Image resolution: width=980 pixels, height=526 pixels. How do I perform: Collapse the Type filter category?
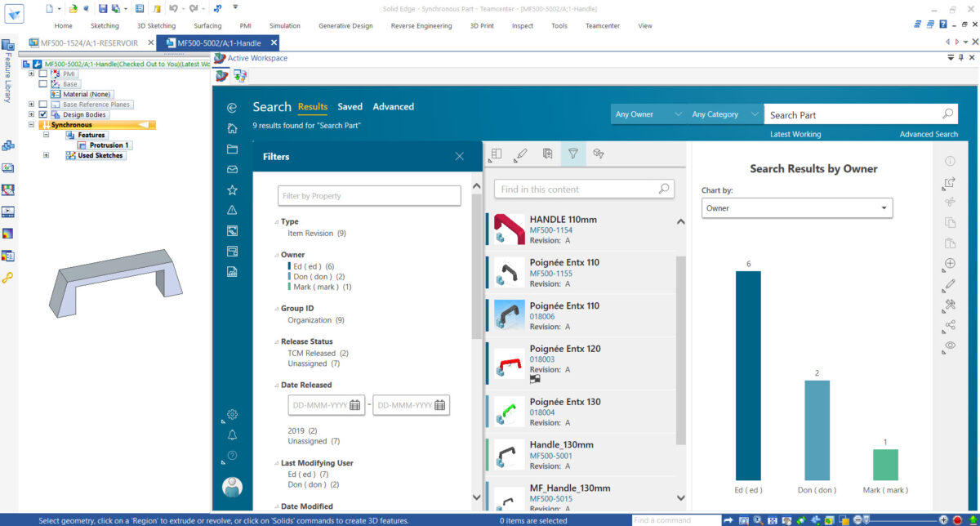[276, 221]
